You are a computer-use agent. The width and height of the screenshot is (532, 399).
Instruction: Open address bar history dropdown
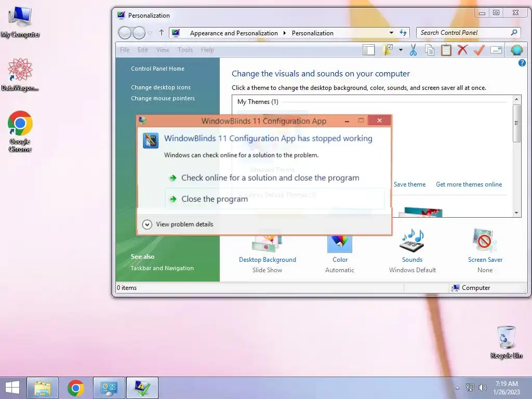[392, 33]
